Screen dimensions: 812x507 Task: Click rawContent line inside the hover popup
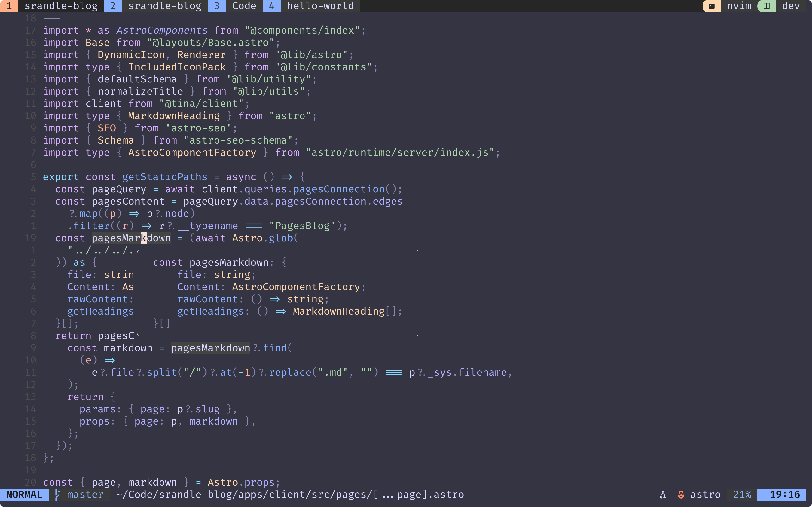click(x=253, y=299)
